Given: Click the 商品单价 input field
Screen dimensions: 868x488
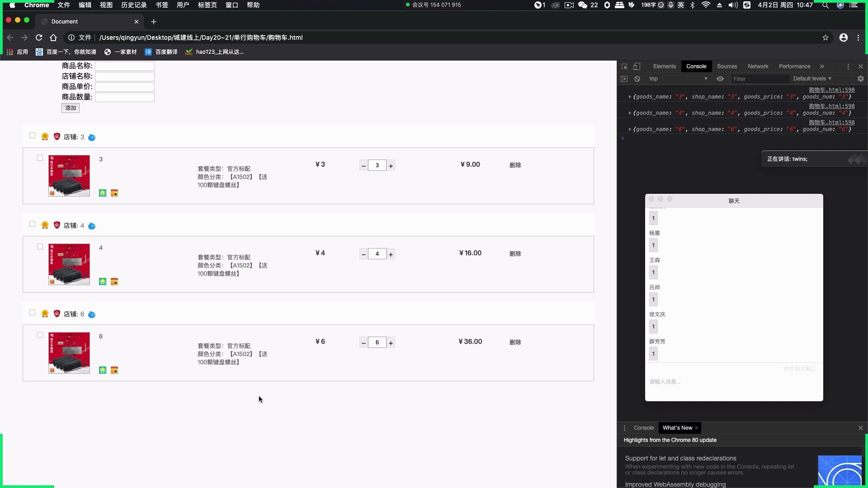Looking at the screenshot, I should (x=125, y=87).
